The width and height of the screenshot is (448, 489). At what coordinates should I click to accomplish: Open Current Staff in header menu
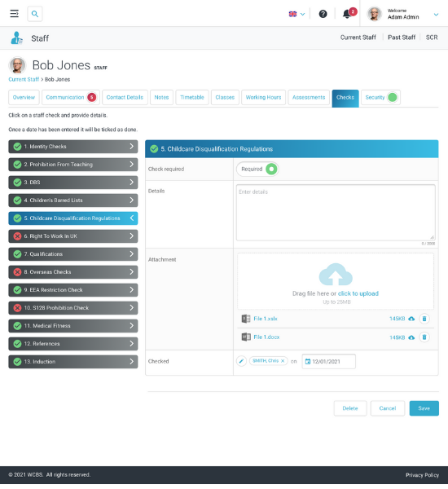358,37
